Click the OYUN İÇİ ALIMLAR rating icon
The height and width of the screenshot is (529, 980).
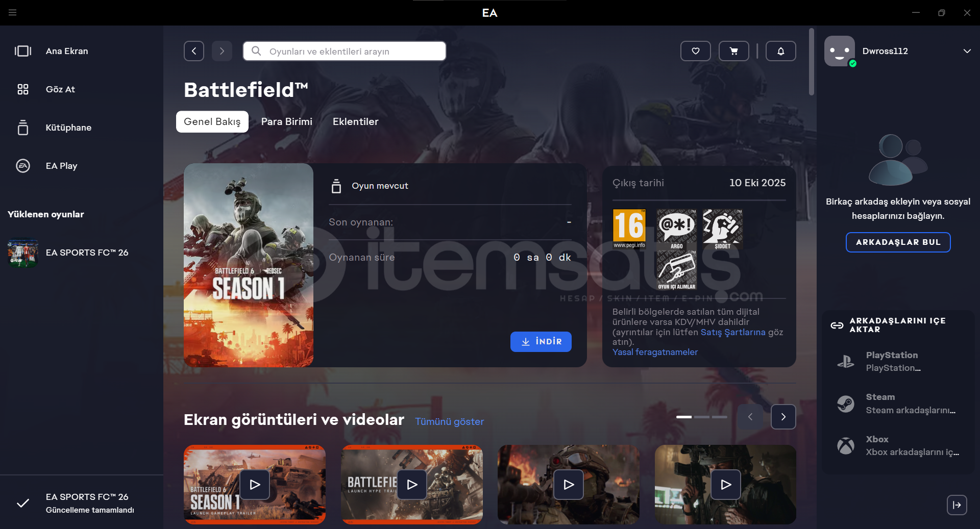point(676,270)
